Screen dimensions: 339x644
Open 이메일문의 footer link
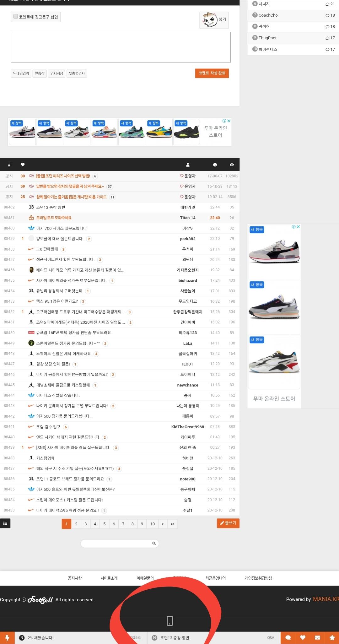(x=145, y=578)
